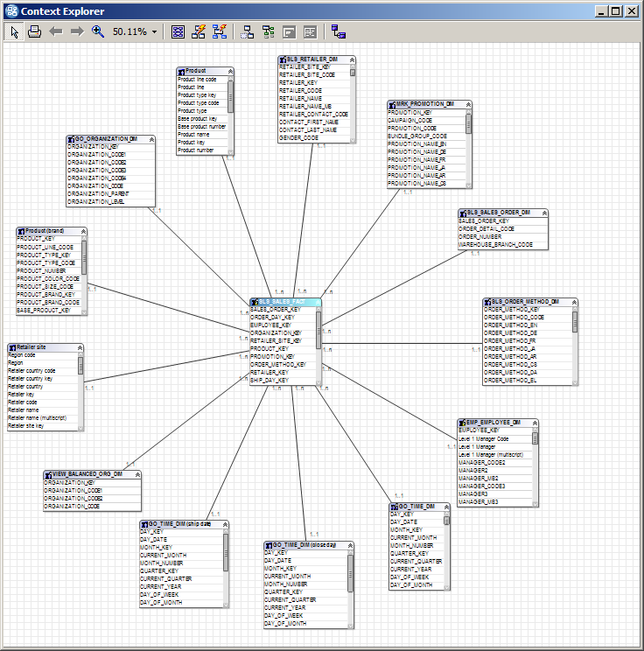
Task: Collapse the Retailer site box
Action: click(x=80, y=347)
